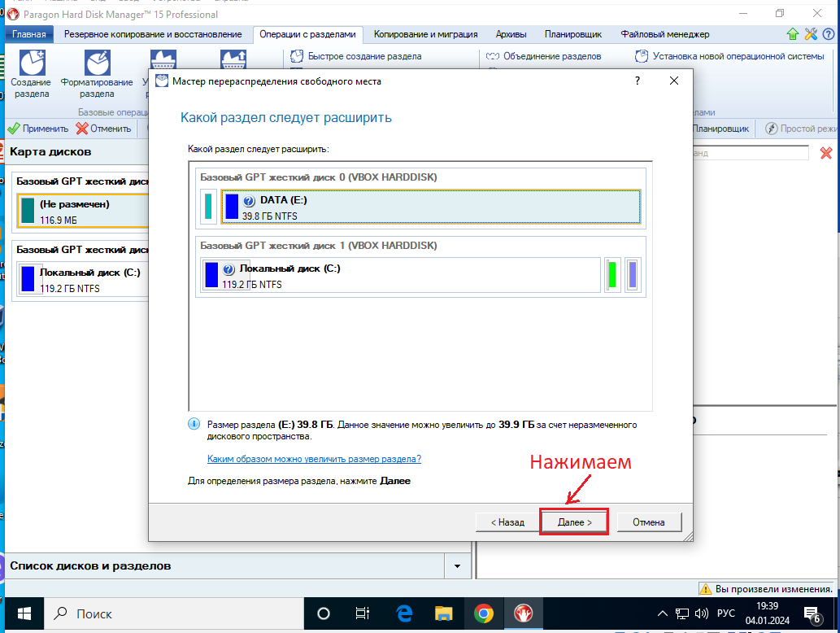
Task: Close the Мастер перераспределения wizard dialog
Action: pos(674,81)
